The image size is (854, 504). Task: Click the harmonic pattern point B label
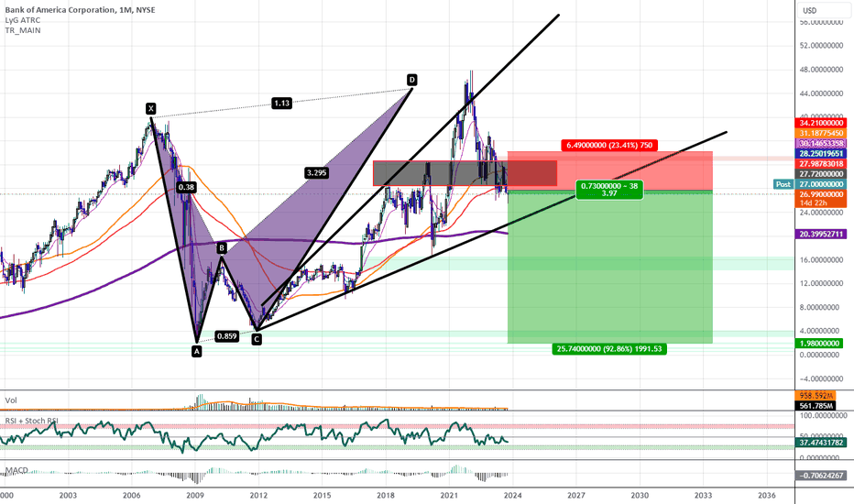pyautogui.click(x=222, y=248)
